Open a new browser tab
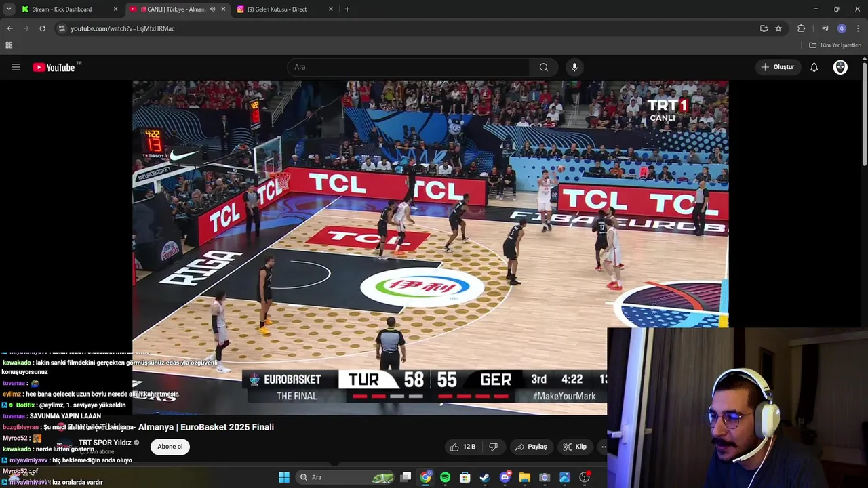The height and width of the screenshot is (488, 868). (347, 9)
